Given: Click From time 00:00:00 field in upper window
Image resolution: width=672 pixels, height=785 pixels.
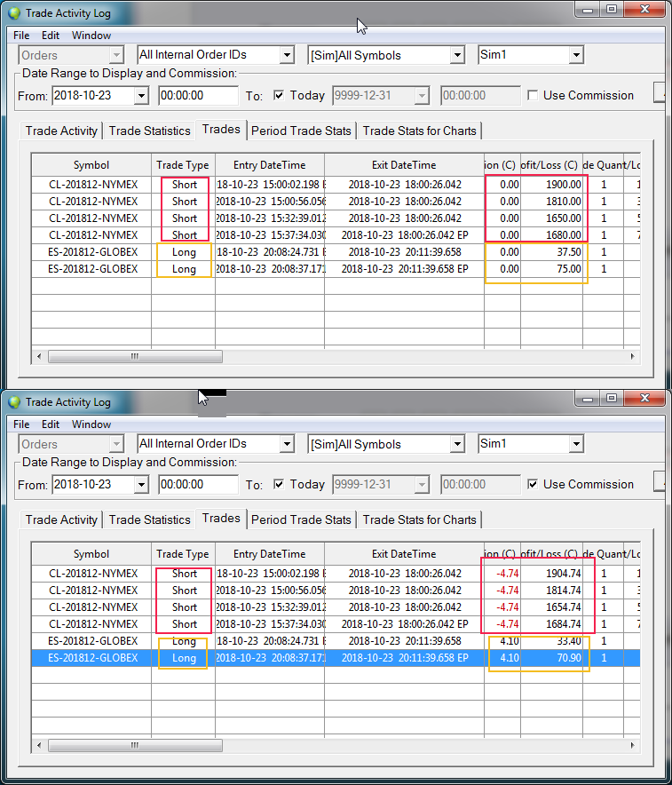Looking at the screenshot, I should point(198,96).
